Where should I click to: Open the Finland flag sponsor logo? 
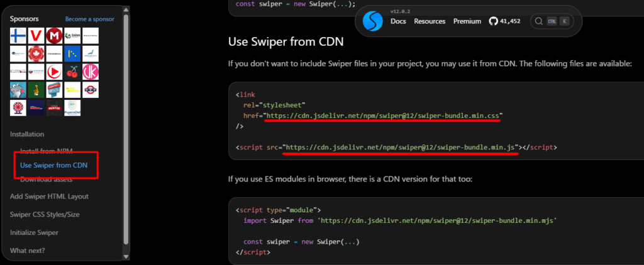[x=18, y=36]
